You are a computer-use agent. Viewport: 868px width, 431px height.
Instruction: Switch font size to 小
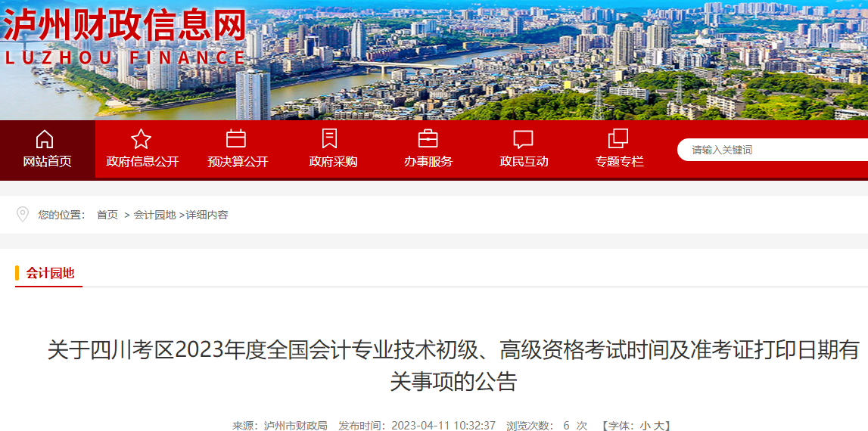click(x=645, y=426)
